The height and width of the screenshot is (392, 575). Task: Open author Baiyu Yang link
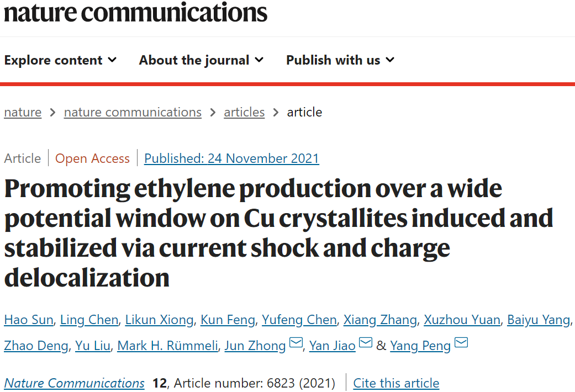(x=539, y=320)
